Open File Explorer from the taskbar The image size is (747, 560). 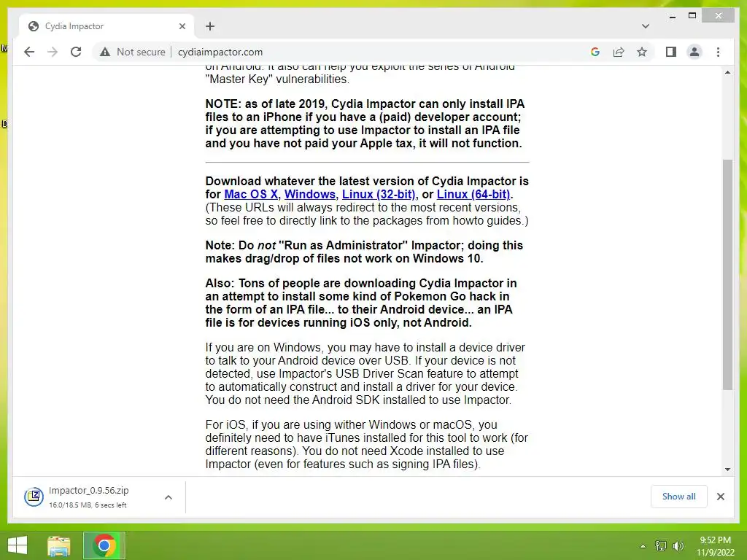coord(59,545)
